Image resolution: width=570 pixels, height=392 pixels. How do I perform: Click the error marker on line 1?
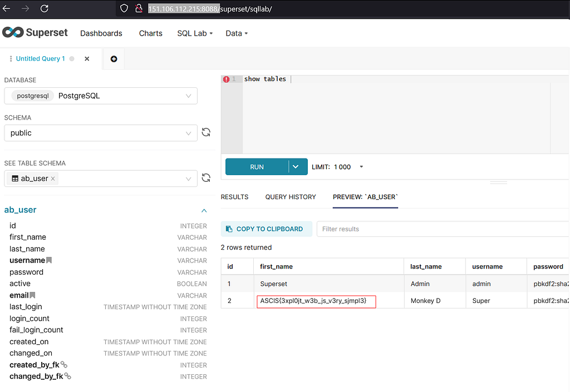(x=226, y=79)
